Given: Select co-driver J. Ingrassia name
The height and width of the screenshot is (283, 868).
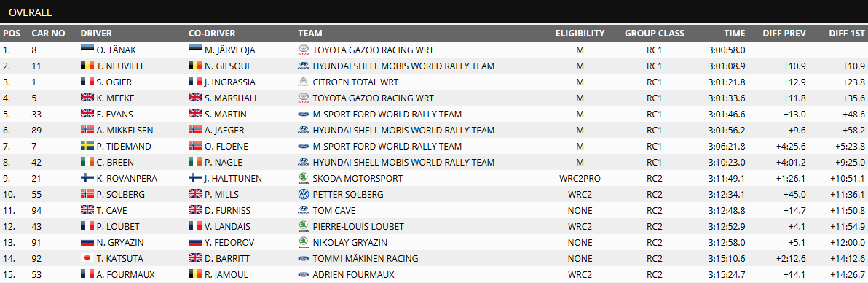Looking at the screenshot, I should tap(229, 82).
